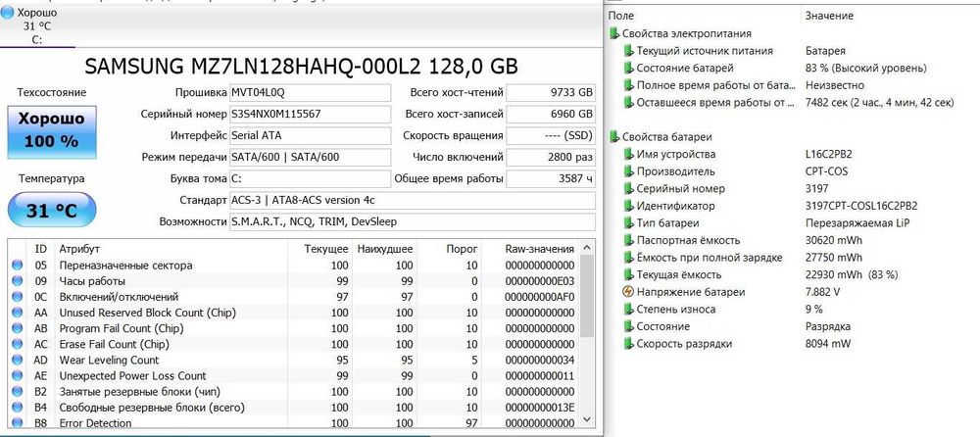The width and height of the screenshot is (980, 437).
Task: Click the SMART table scroll-up arrow
Action: tap(586, 248)
